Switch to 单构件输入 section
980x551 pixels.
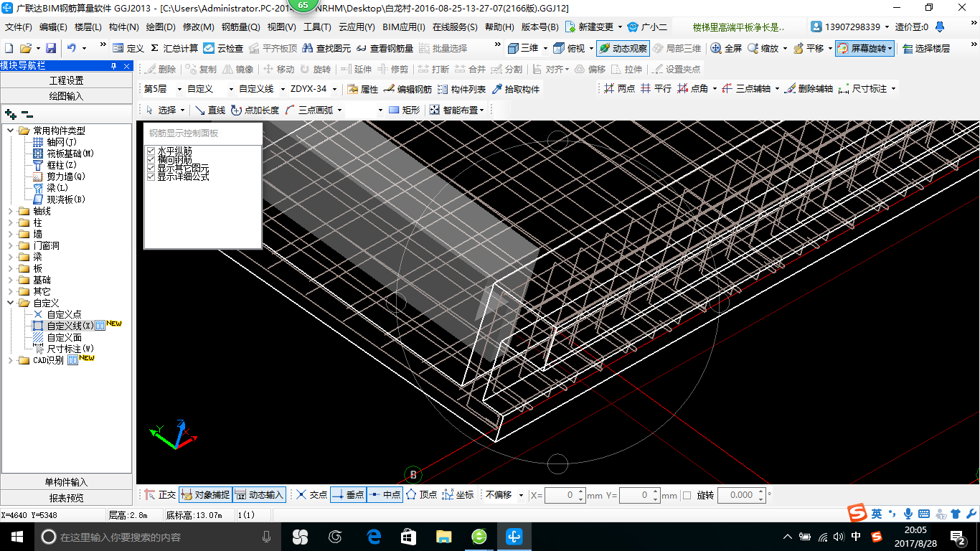[x=67, y=482]
